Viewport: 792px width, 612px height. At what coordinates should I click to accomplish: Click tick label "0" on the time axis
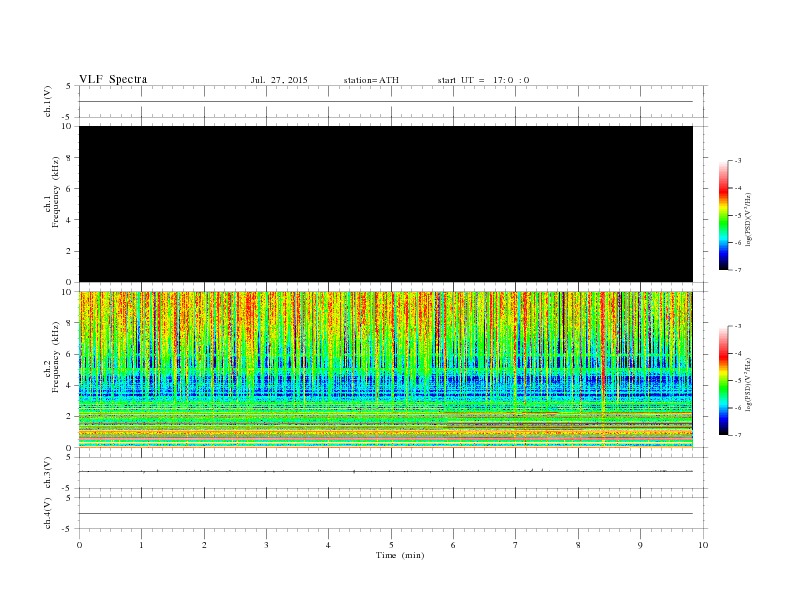79,545
